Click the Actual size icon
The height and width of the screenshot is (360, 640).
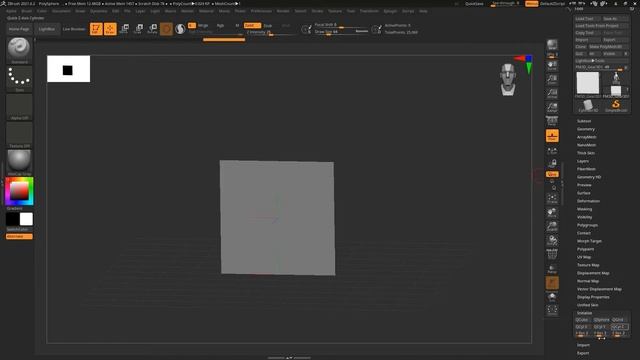[x=552, y=93]
